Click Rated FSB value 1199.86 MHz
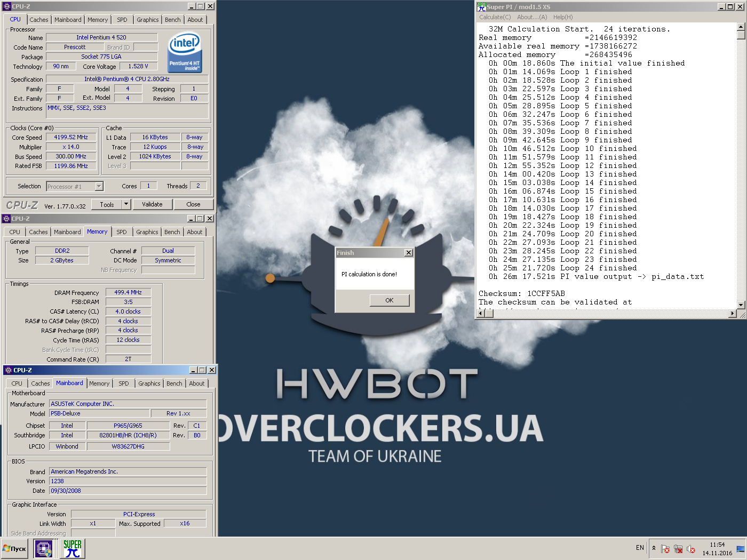The image size is (747, 560). [x=71, y=166]
